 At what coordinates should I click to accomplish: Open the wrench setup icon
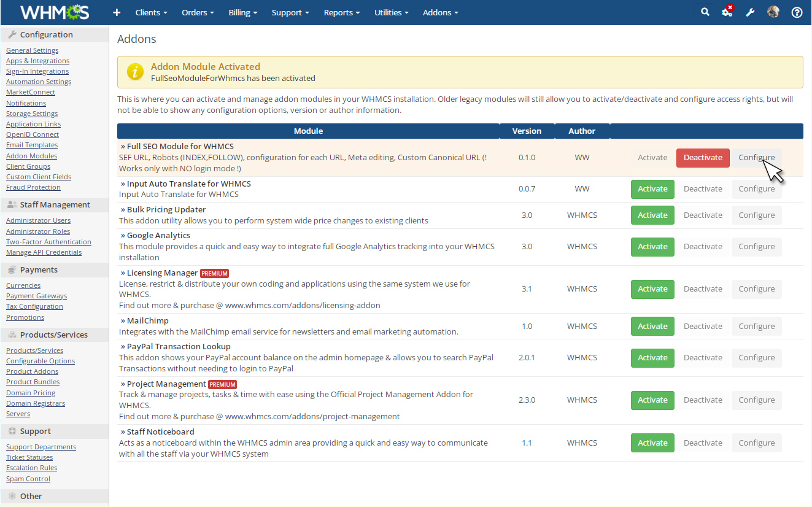750,12
